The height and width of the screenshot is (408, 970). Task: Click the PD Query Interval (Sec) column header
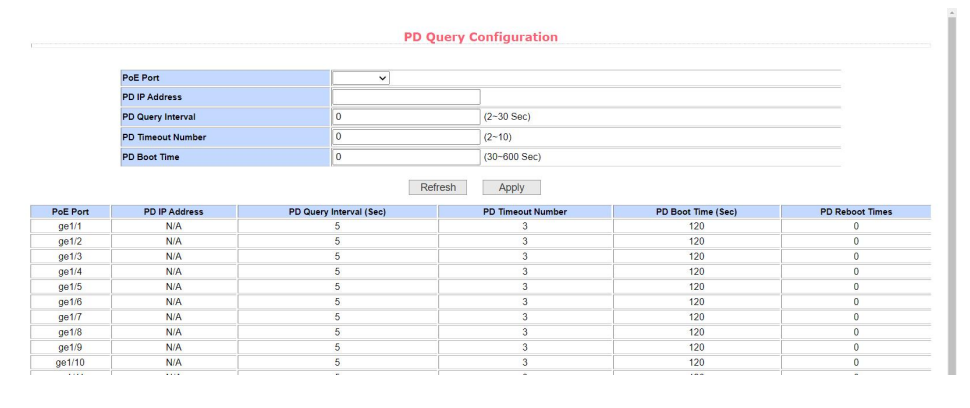[x=337, y=211]
